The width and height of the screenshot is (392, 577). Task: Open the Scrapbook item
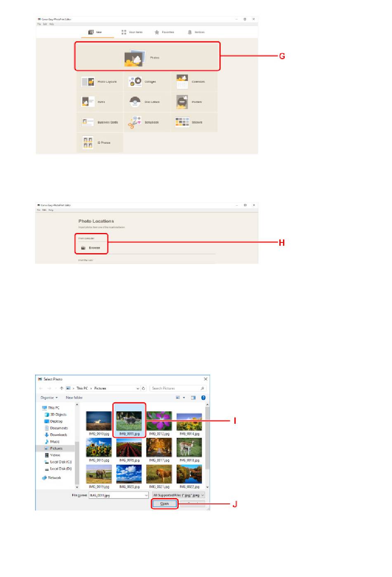[x=146, y=122]
